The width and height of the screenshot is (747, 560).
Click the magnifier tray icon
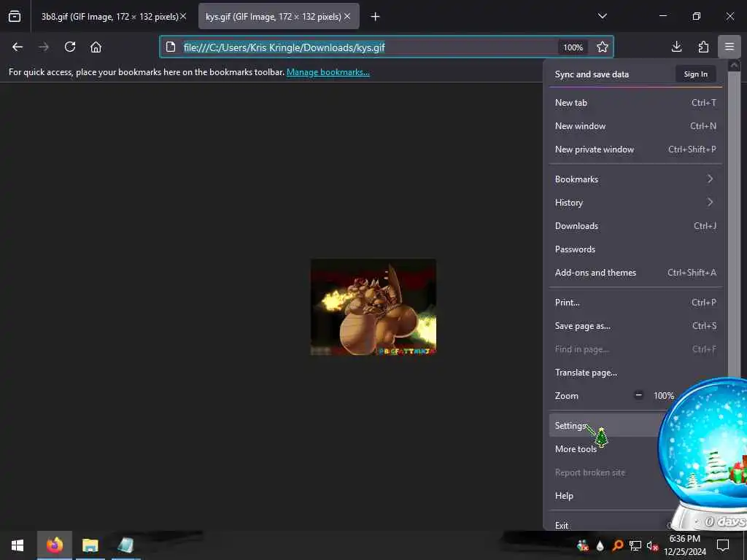tap(618, 545)
